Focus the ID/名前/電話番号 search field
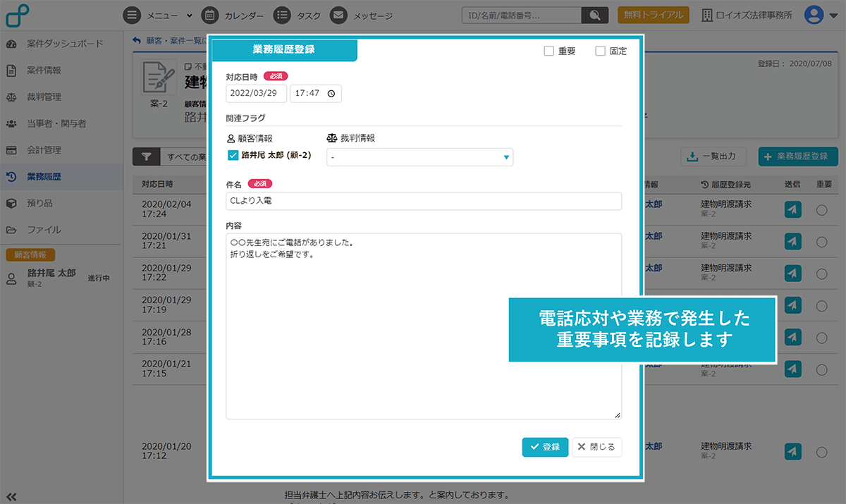846x504 pixels. 522,15
